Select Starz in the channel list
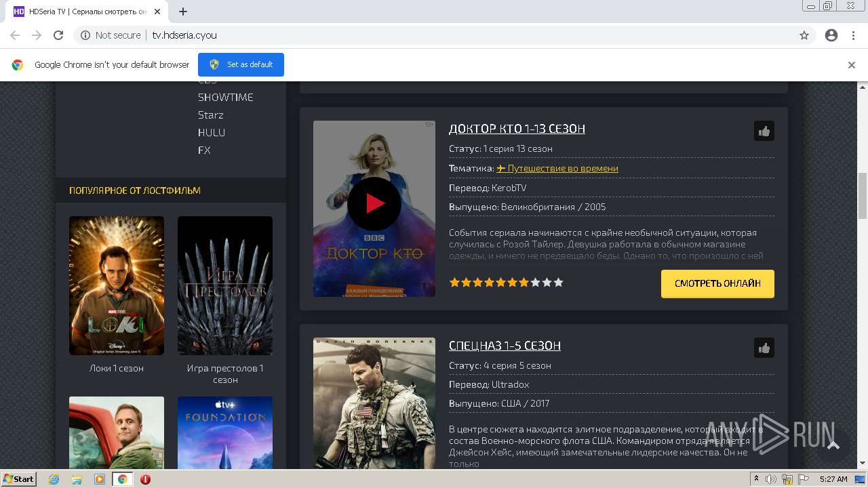 211,115
